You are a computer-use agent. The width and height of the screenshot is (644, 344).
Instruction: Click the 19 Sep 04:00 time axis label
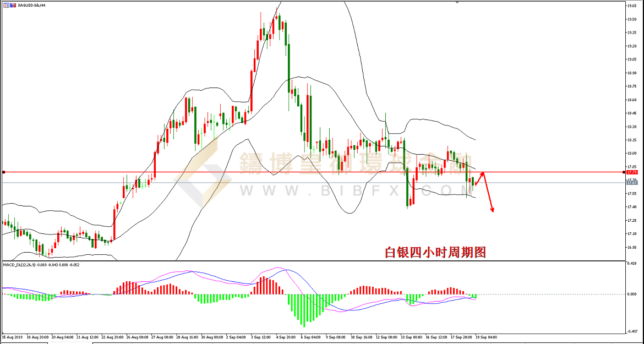click(x=486, y=336)
